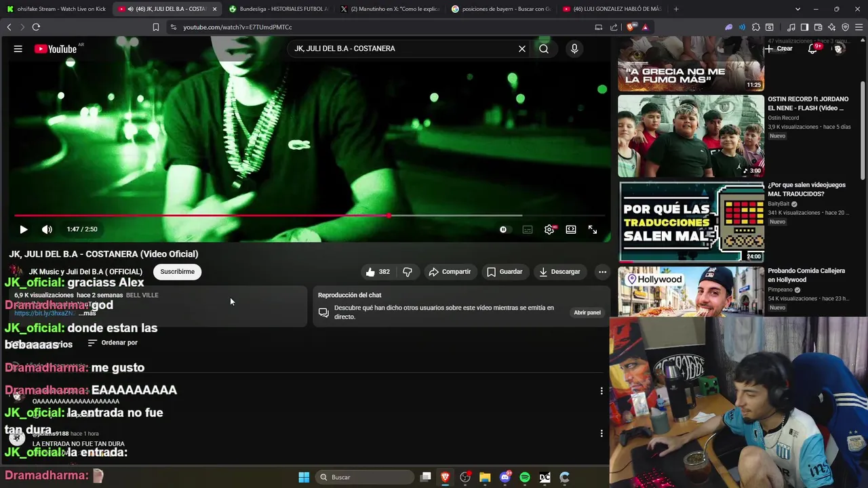
Task: Save video with Guardar button
Action: pyautogui.click(x=505, y=272)
